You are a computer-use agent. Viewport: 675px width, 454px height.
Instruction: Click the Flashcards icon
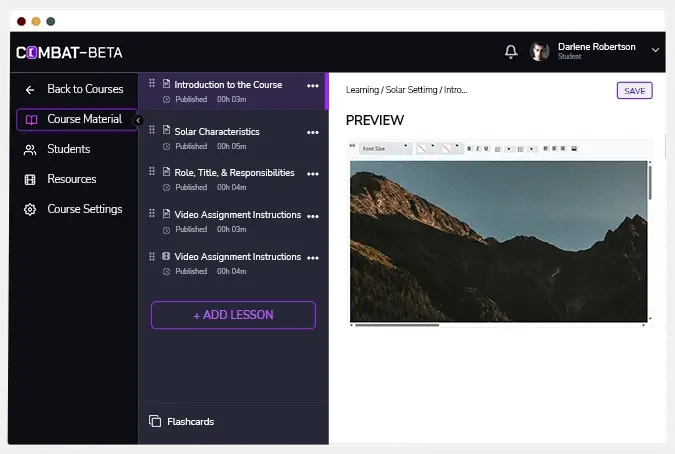tap(155, 421)
